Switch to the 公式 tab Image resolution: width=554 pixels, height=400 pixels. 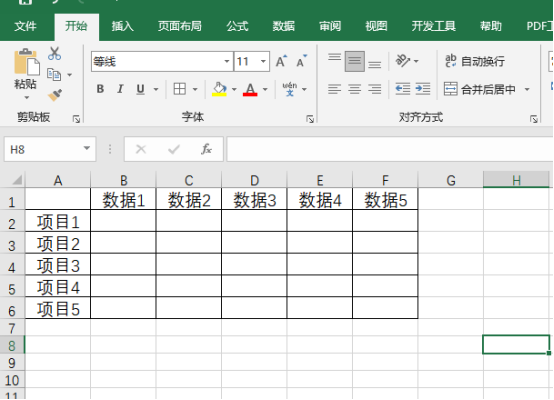[237, 26]
